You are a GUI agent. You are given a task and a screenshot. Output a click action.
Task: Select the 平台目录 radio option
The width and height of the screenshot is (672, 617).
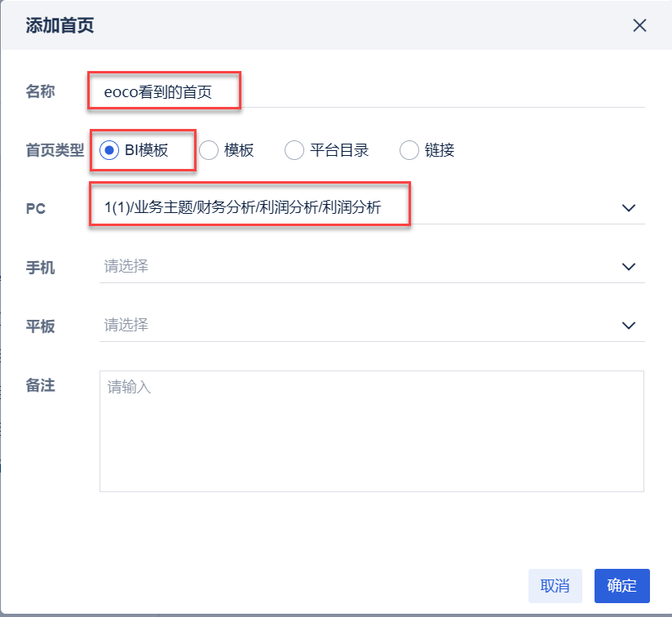pos(293,150)
